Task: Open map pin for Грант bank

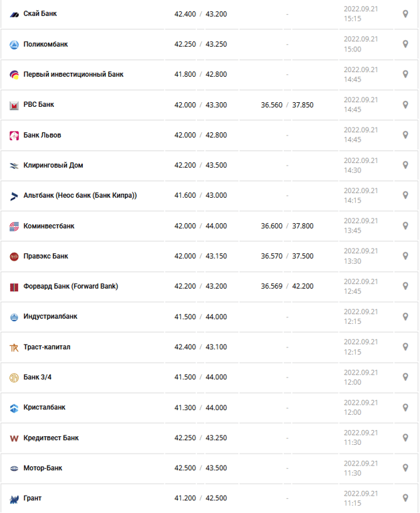Action: 405,498
